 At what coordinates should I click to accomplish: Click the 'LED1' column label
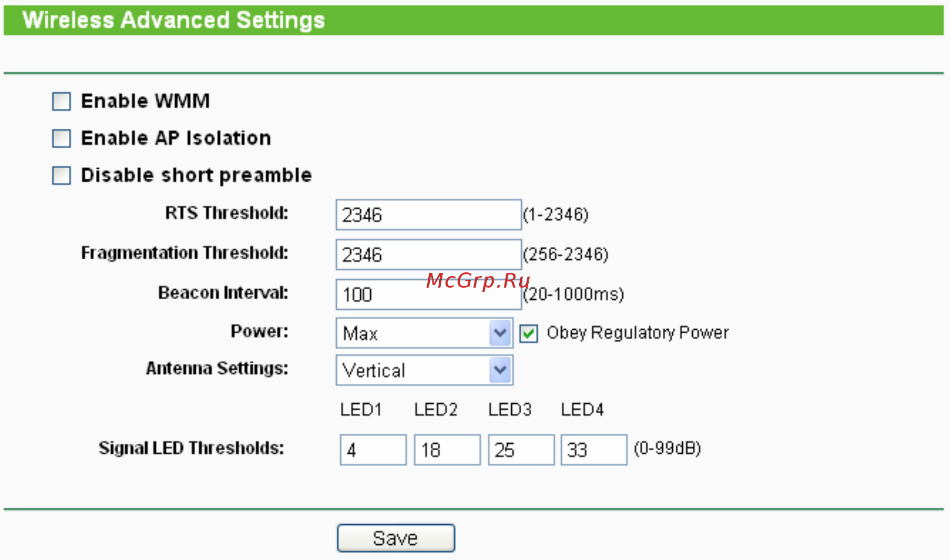(361, 410)
